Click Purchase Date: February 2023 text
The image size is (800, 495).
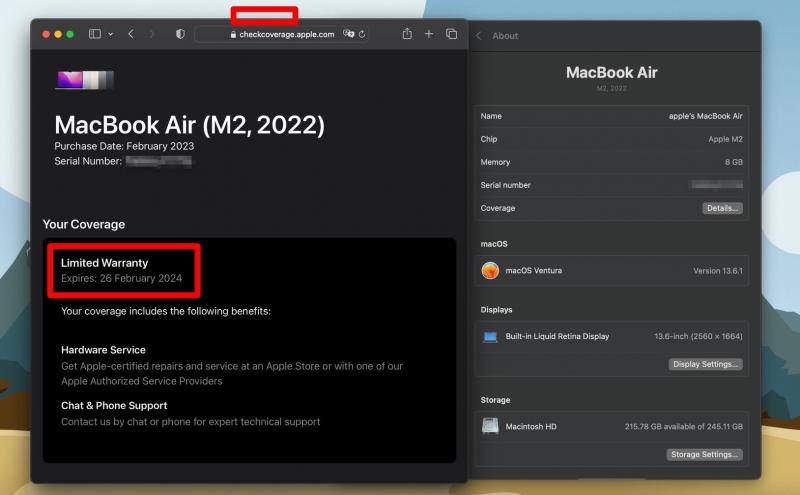tap(124, 146)
